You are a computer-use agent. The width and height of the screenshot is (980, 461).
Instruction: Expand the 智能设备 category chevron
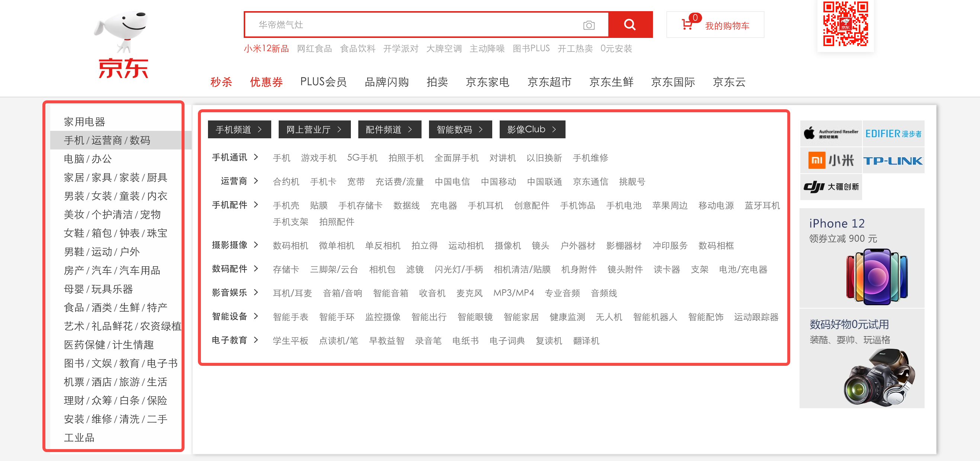click(256, 316)
